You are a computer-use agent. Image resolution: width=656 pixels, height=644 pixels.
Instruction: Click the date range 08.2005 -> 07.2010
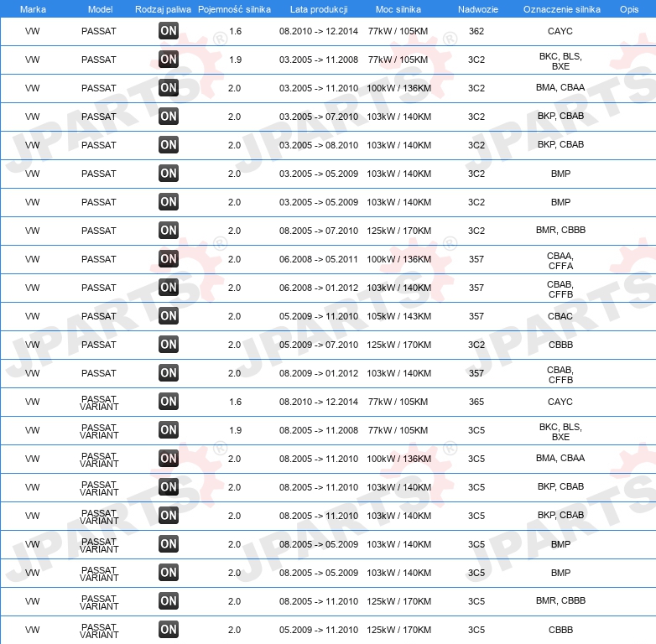tap(319, 231)
